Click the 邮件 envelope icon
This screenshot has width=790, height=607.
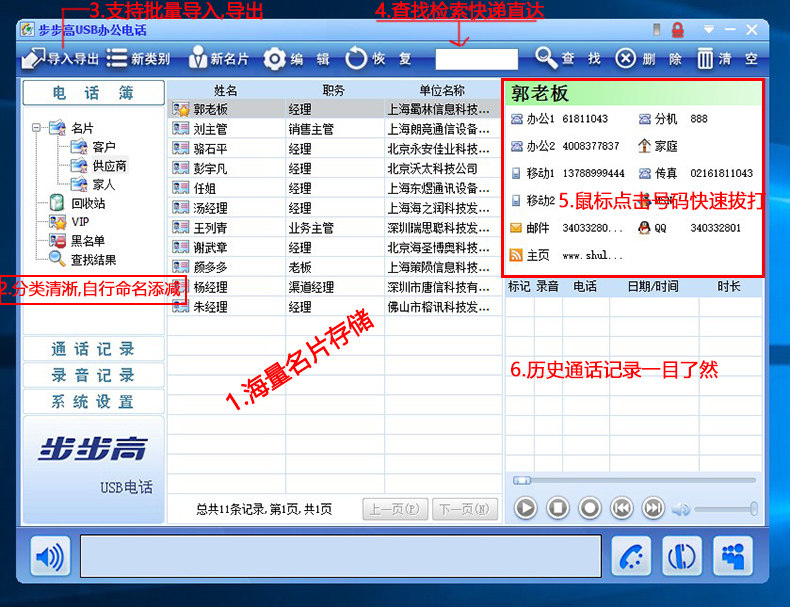pyautogui.click(x=516, y=228)
